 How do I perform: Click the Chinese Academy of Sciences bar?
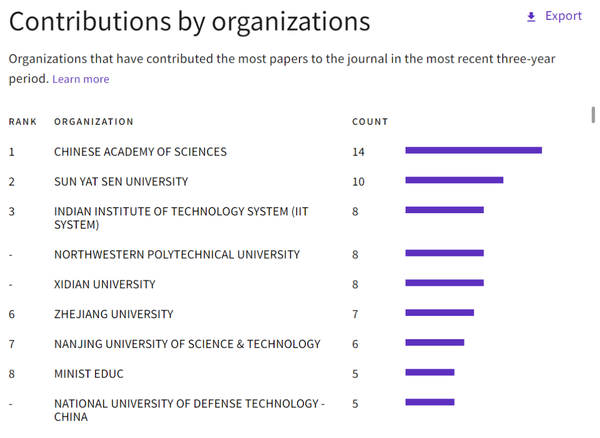pyautogui.click(x=473, y=150)
